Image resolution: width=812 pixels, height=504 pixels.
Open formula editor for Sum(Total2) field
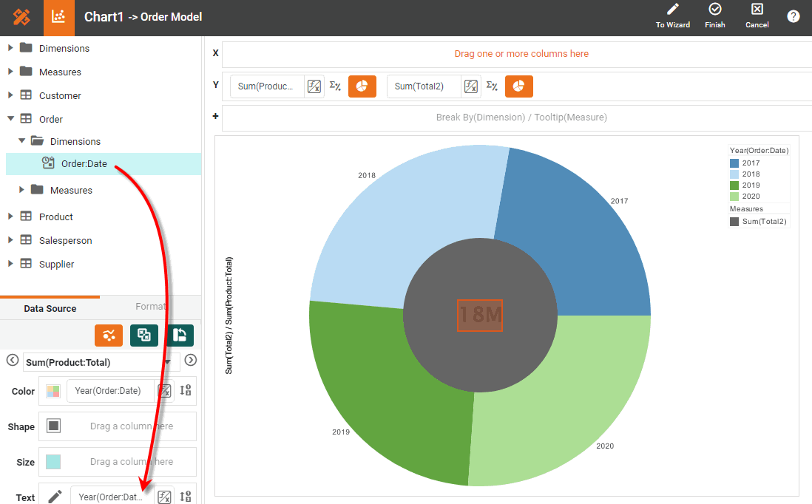click(x=471, y=86)
